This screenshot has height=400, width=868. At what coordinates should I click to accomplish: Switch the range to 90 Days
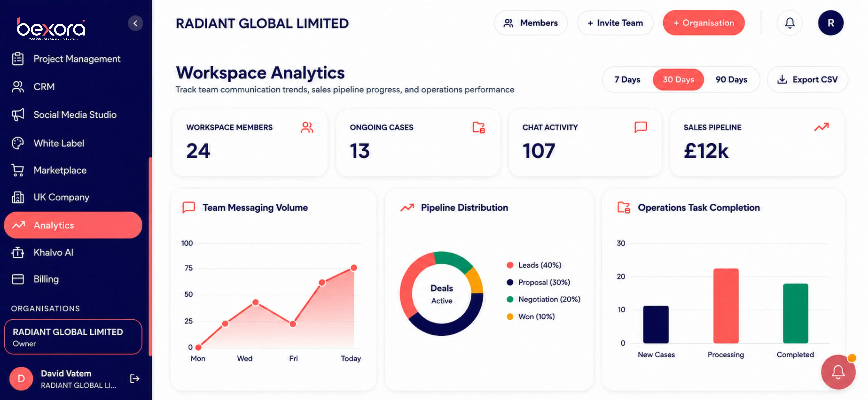(x=731, y=79)
